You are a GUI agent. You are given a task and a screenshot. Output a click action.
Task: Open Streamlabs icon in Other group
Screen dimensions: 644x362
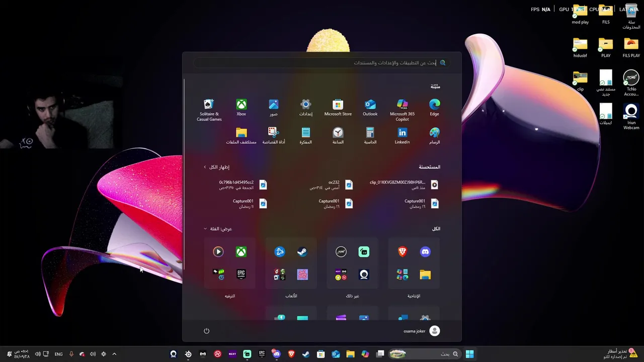click(364, 252)
